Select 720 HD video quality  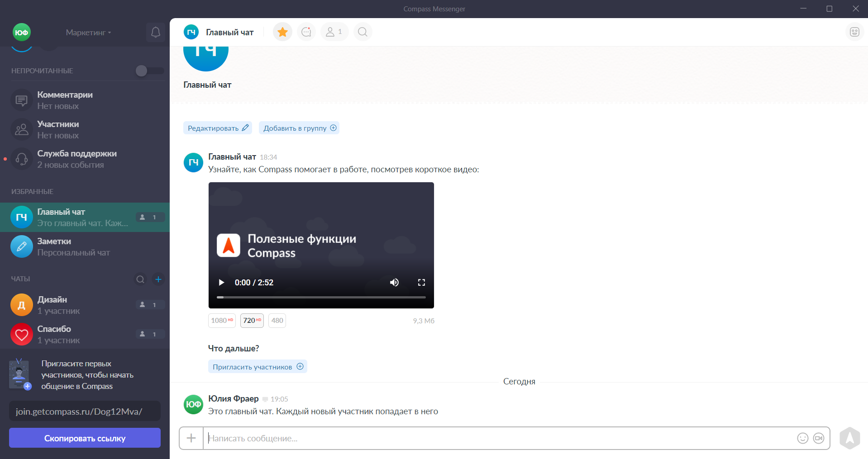click(x=252, y=321)
